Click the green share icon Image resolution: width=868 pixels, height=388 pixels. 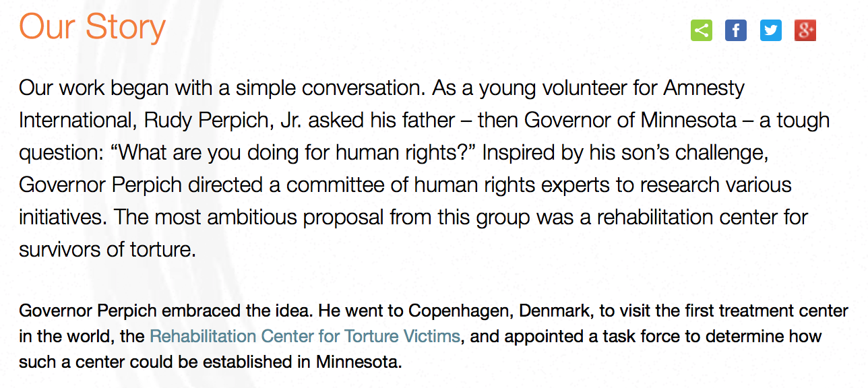pos(701,30)
